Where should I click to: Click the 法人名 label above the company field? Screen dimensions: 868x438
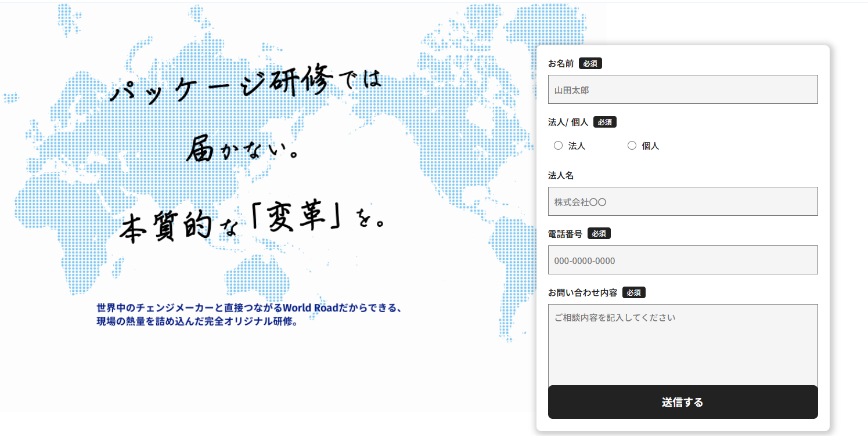coord(561,175)
